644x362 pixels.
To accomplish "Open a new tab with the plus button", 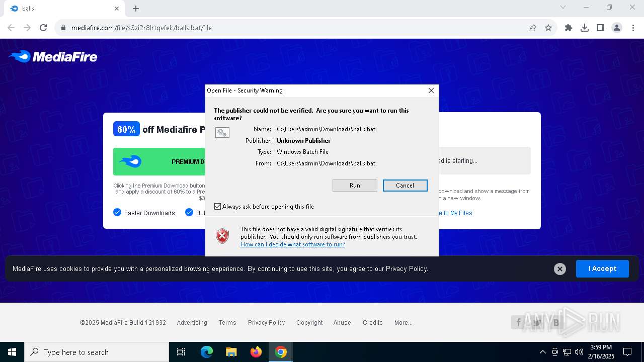I will point(136,9).
